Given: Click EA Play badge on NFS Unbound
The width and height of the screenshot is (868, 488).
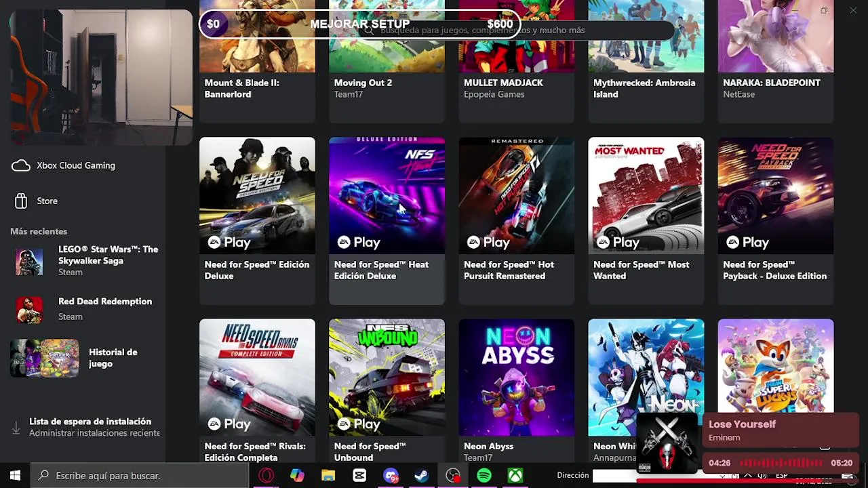Looking at the screenshot, I should (x=359, y=424).
